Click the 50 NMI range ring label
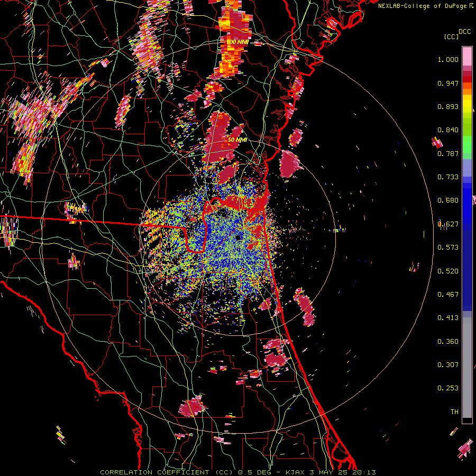Screen dimensions: 476x476 tap(237, 140)
